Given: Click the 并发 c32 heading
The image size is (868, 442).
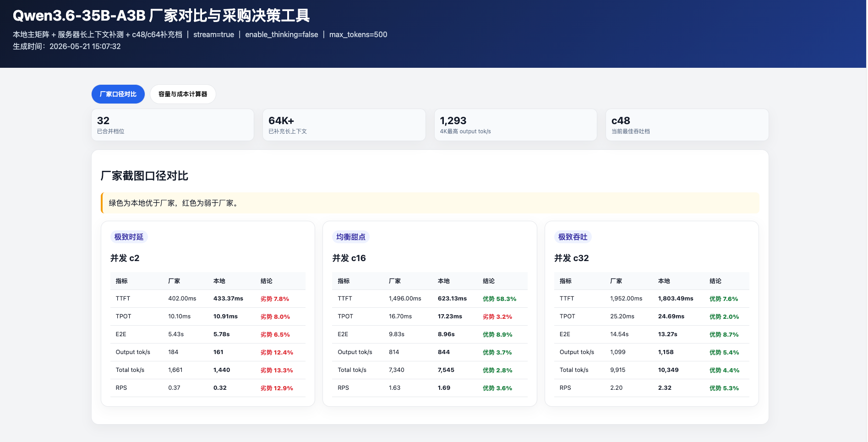Looking at the screenshot, I should click(571, 258).
